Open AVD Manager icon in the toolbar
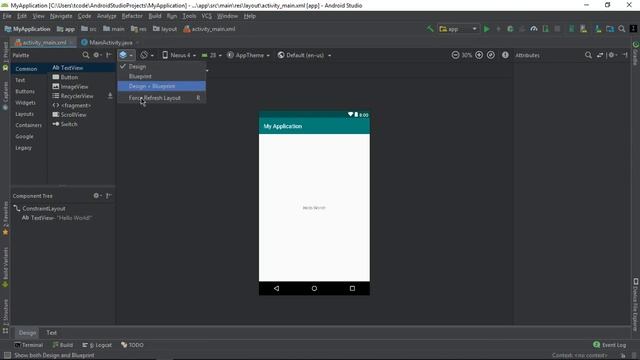 point(583,29)
